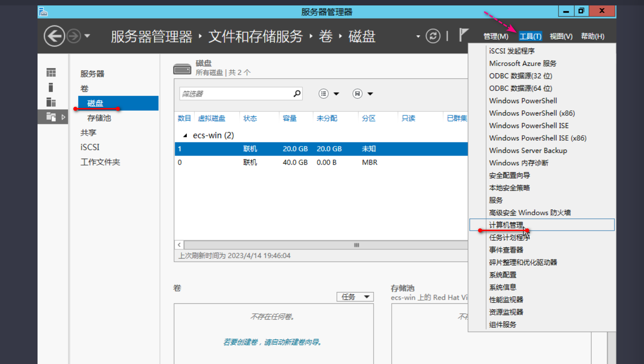This screenshot has width=644, height=364.
Task: Select 卷 in the navigation pane
Action: pyautogui.click(x=85, y=89)
